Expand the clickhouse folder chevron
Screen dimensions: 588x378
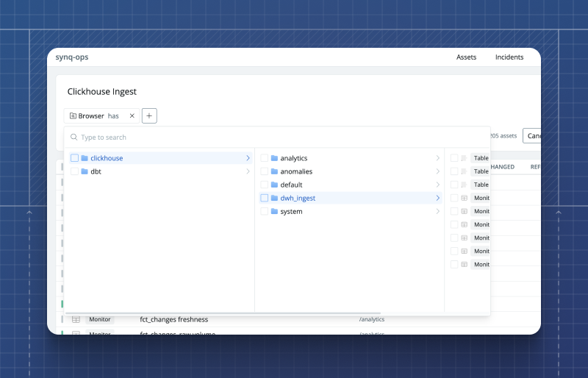pyautogui.click(x=248, y=158)
